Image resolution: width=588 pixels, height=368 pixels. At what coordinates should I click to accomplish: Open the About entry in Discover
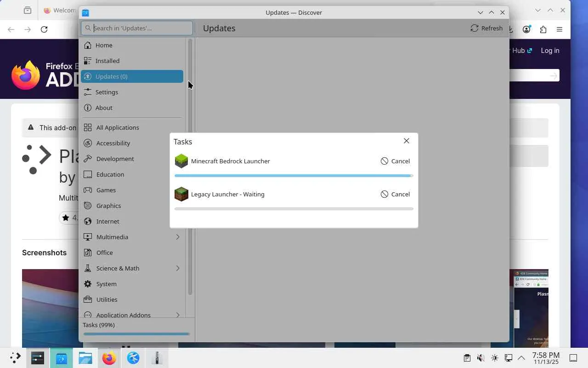pos(132,108)
